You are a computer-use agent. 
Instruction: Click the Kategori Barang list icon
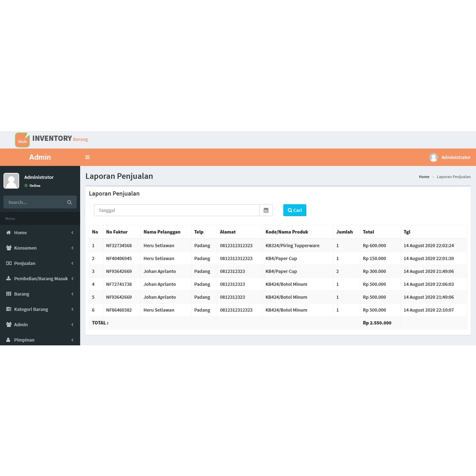click(8, 309)
